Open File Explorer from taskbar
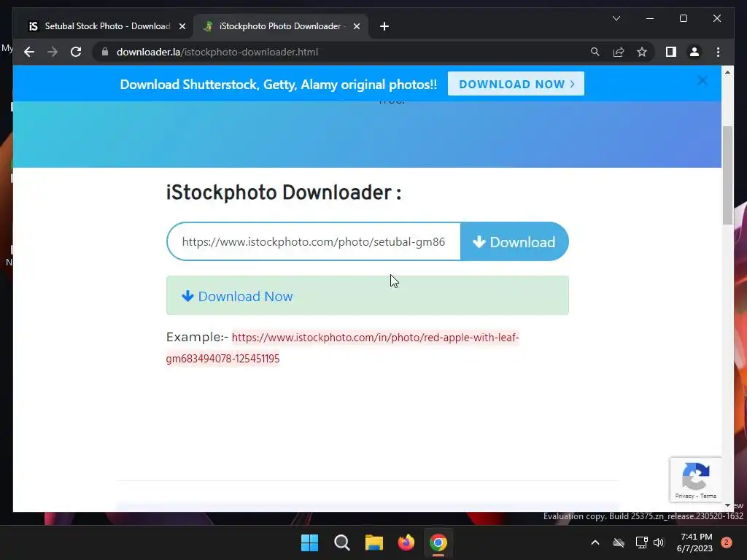This screenshot has width=747, height=560. (374, 542)
